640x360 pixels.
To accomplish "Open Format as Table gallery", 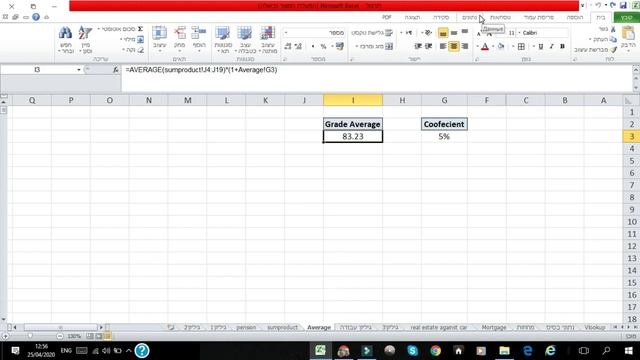I will click(245, 39).
